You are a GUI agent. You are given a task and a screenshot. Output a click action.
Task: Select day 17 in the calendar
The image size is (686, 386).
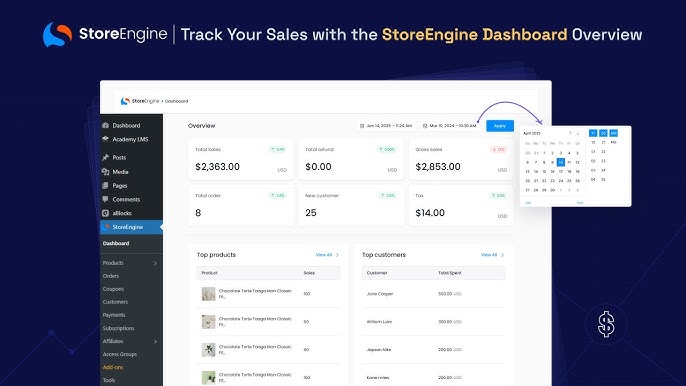click(x=560, y=172)
